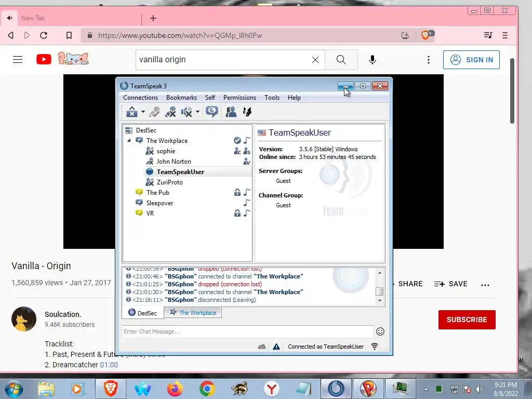Open the Bookmarks menu
The image size is (532, 399).
[181, 97]
